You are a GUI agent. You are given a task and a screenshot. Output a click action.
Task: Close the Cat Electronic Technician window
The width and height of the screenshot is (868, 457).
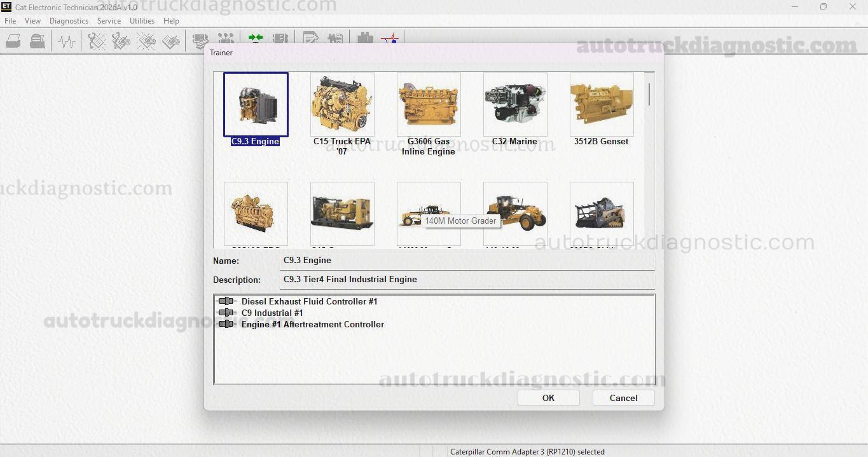(853, 7)
